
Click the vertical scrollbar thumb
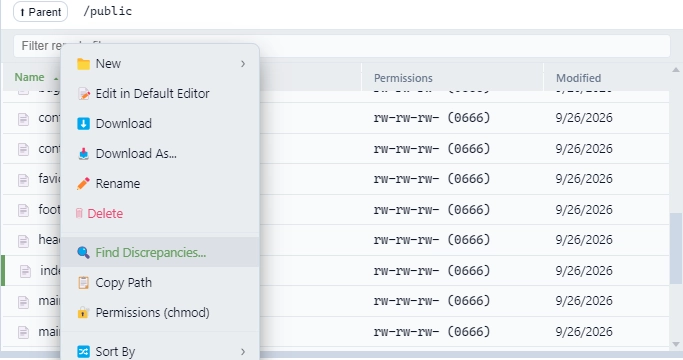coord(676,248)
